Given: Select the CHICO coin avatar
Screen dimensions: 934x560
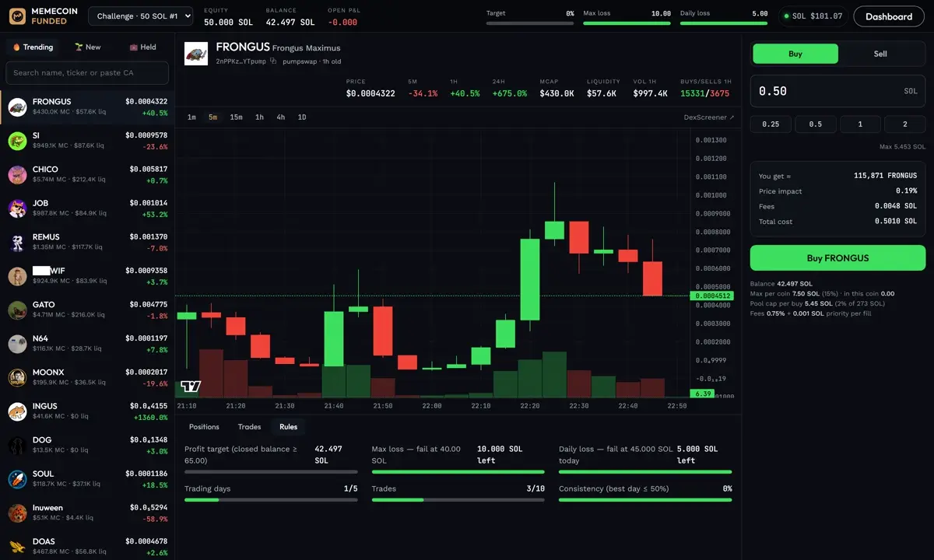Looking at the screenshot, I should point(17,175).
